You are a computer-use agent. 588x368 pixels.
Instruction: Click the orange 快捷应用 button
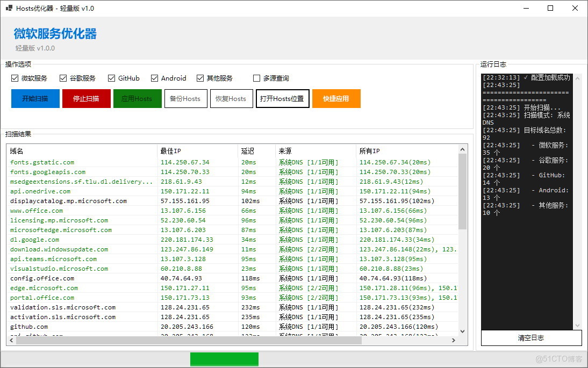point(336,98)
